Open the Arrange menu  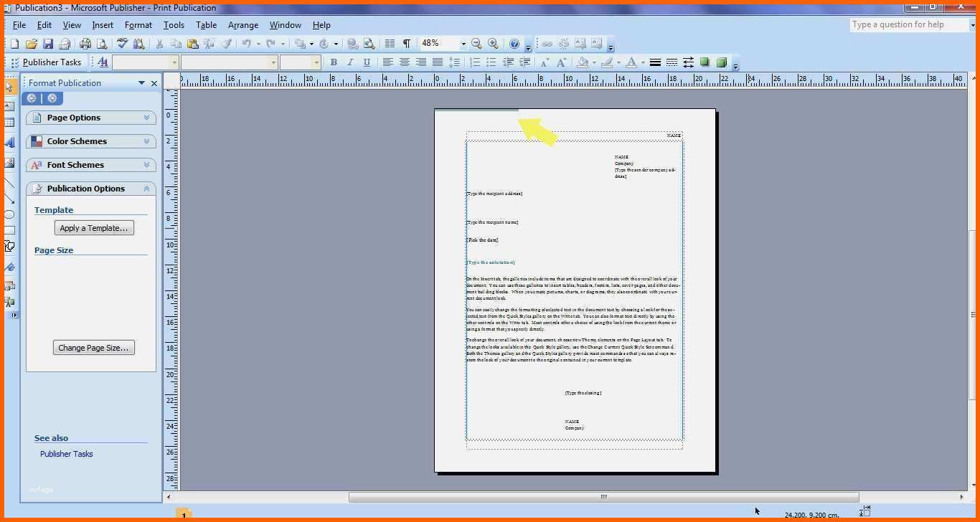tap(242, 25)
